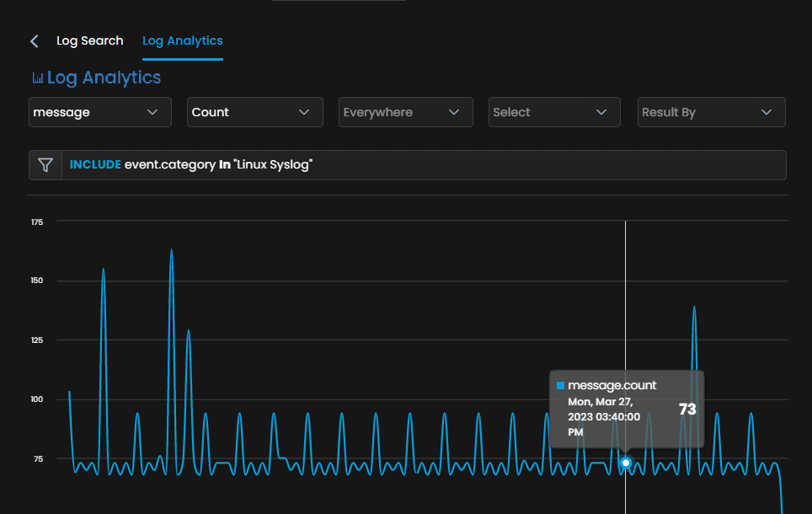Click the y-axis label 75
812x514 pixels.
pyautogui.click(x=38, y=458)
